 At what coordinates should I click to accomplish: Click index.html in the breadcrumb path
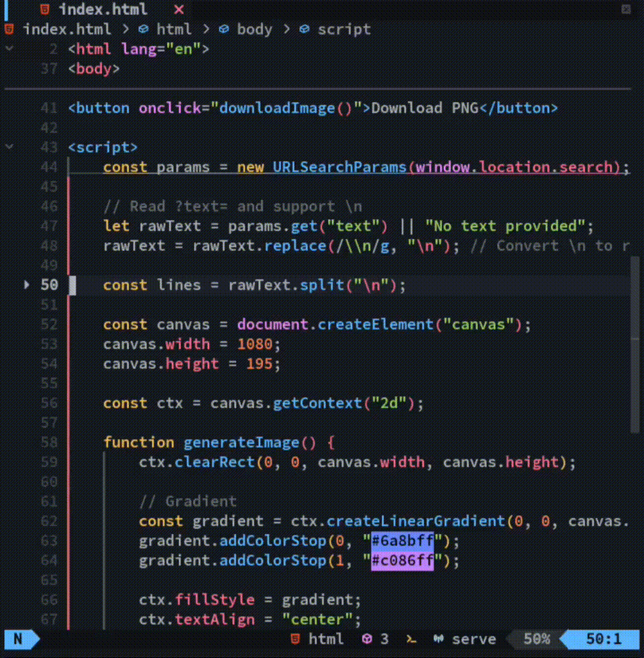pos(67,30)
